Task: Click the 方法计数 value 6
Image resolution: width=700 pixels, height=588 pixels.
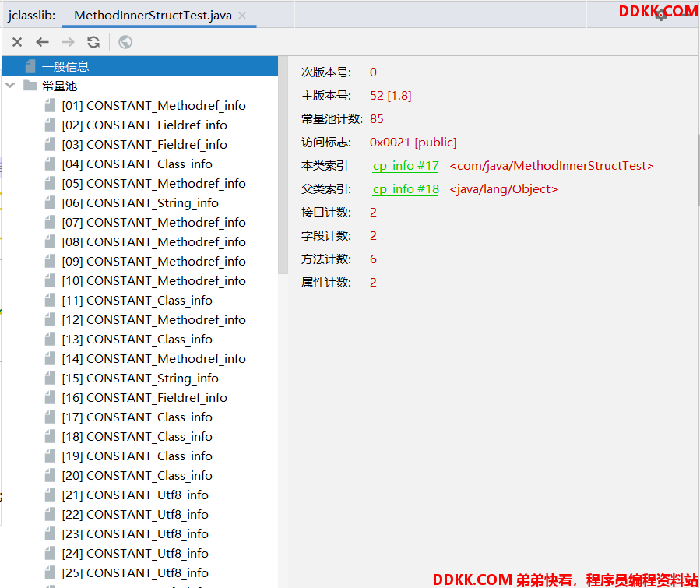Action: pyautogui.click(x=373, y=259)
